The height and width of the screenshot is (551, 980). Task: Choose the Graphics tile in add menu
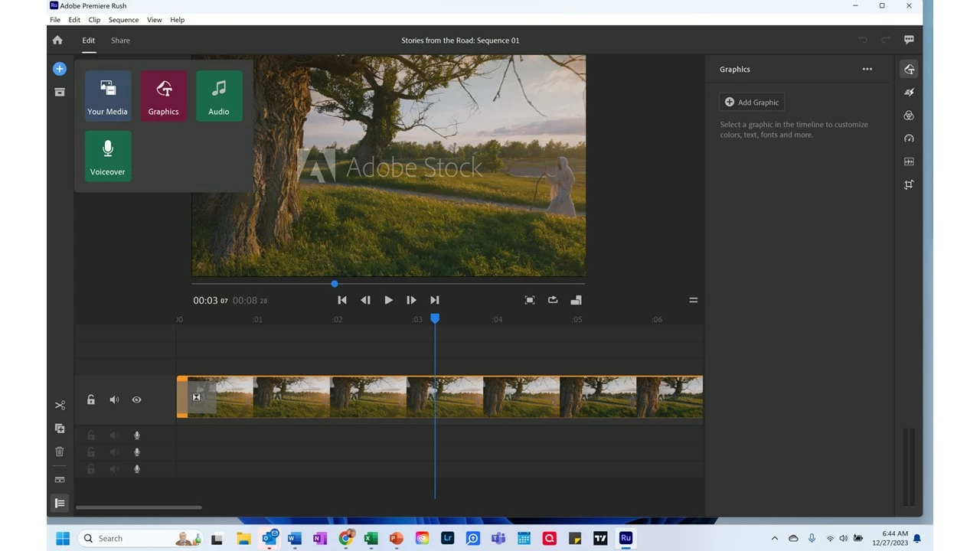click(x=164, y=96)
